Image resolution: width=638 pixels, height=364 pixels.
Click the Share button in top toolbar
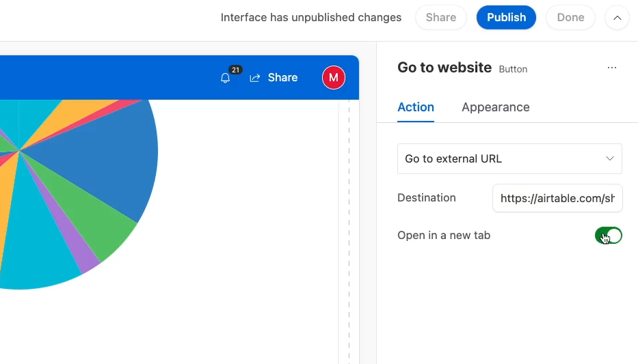pyautogui.click(x=440, y=18)
